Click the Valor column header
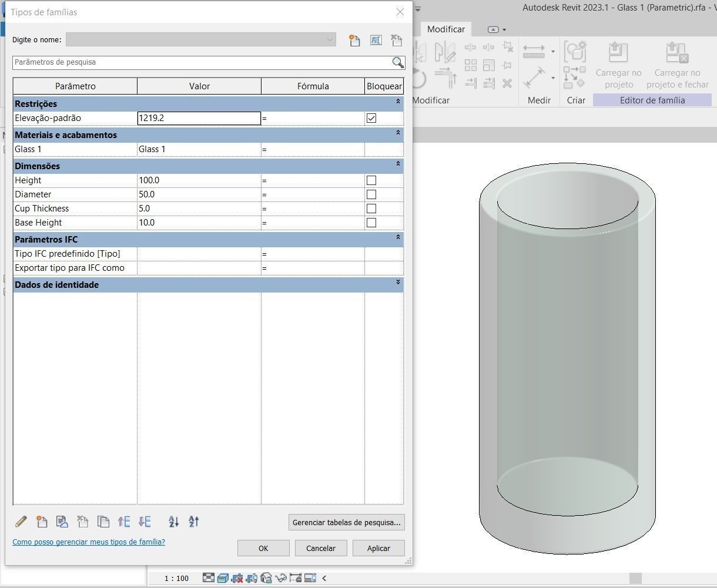Image resolution: width=717 pixels, height=588 pixels. coord(199,86)
